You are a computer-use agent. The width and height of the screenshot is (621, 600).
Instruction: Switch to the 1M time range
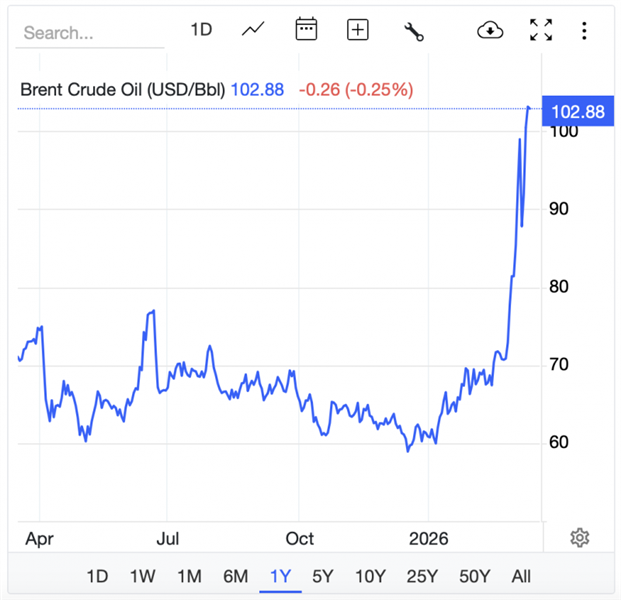tap(189, 576)
